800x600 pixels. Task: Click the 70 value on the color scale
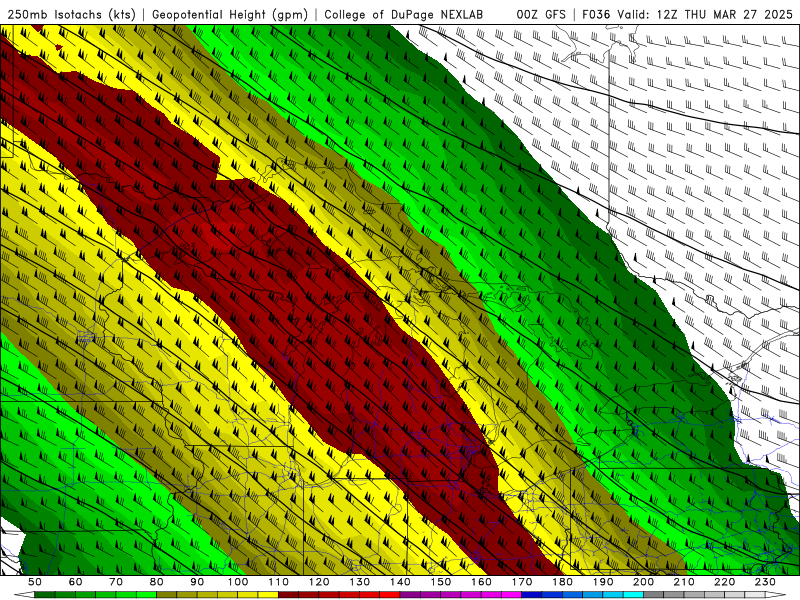click(x=116, y=582)
